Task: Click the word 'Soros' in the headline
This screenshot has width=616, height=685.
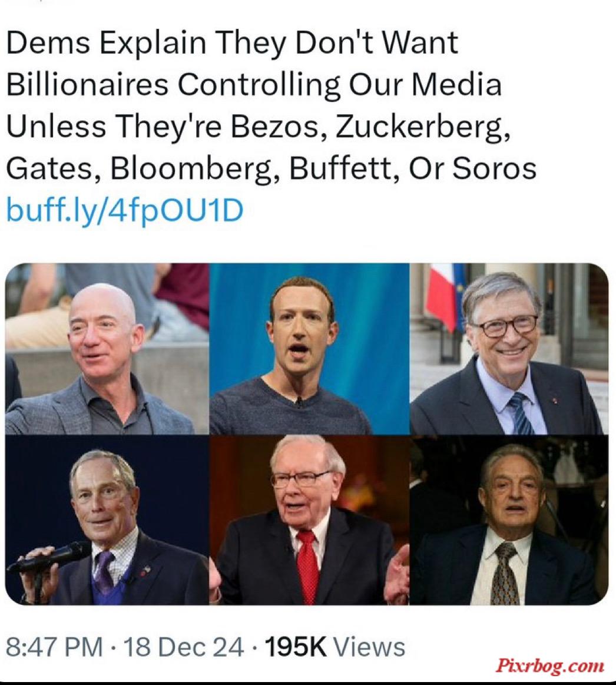Action: point(494,168)
